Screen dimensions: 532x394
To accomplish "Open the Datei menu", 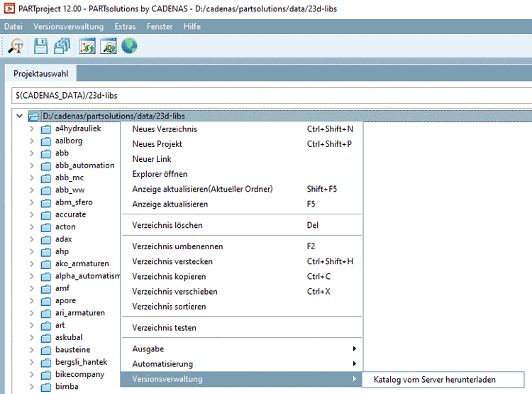I will point(13,26).
